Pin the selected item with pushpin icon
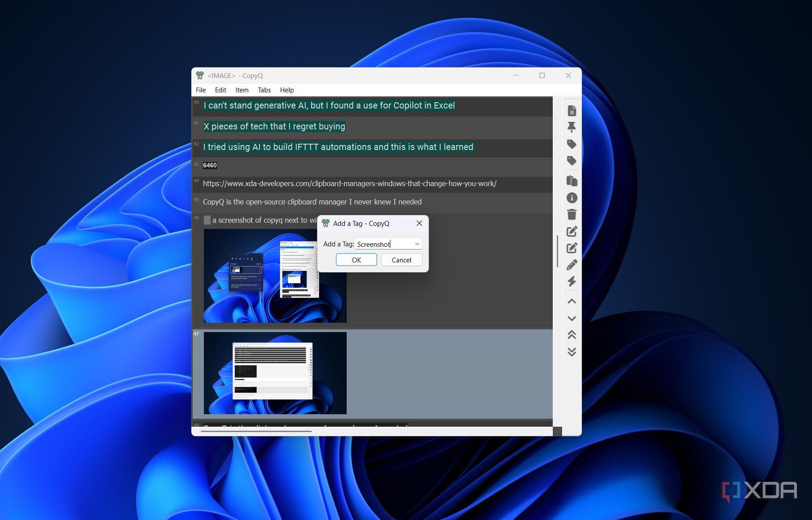Screen dimensions: 812x520 [x=572, y=127]
